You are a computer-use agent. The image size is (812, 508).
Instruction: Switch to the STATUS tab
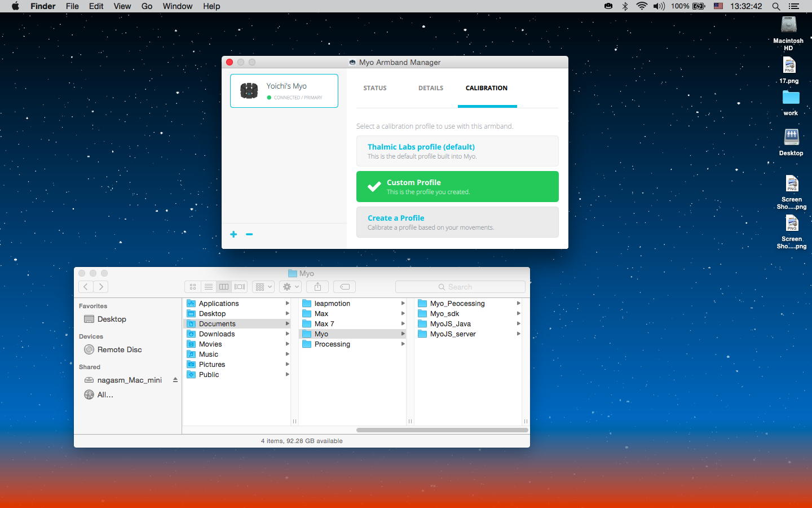tap(375, 88)
